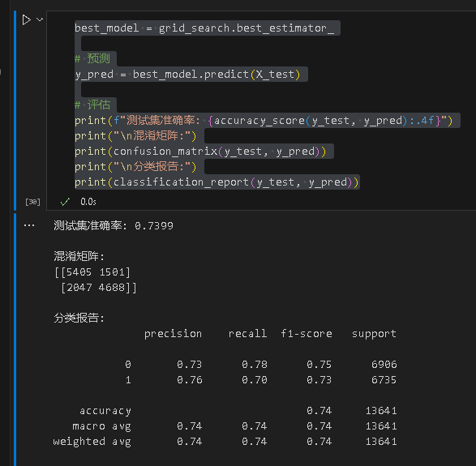Click the precision column header
476x466 pixels.
173,334
